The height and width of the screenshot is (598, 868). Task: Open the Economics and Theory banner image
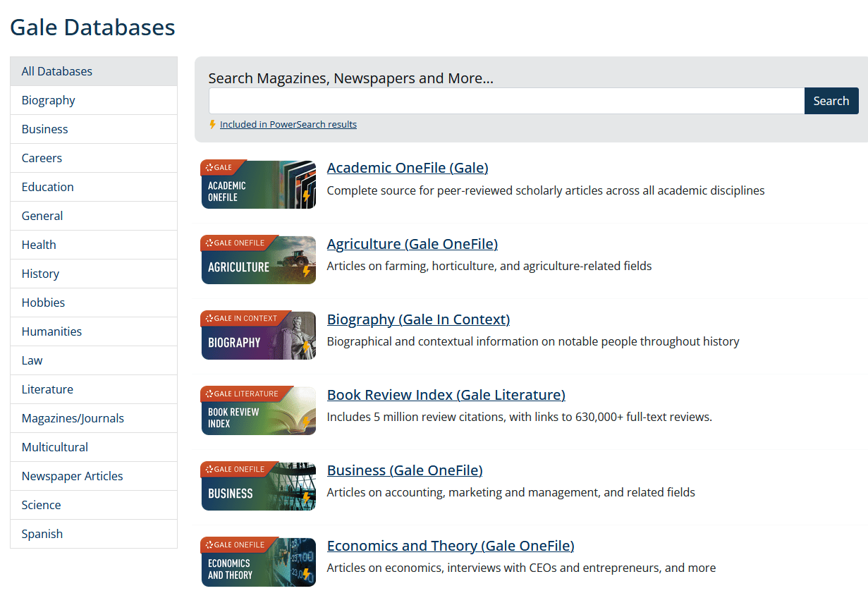tap(258, 561)
